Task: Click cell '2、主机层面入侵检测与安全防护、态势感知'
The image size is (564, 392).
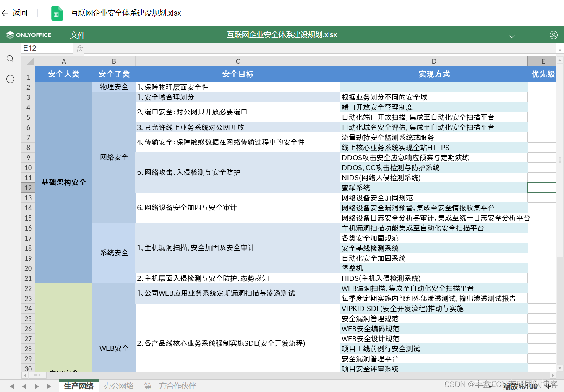Action: [x=238, y=278]
